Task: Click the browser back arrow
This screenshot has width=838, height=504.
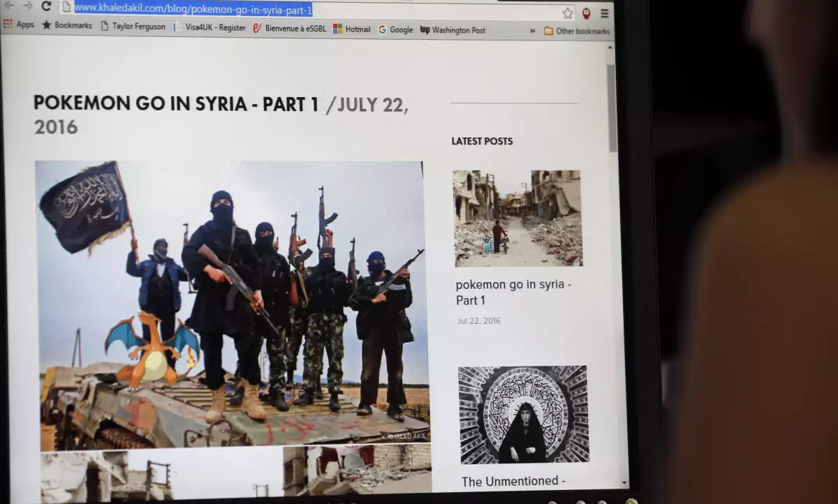Action: pos(9,6)
